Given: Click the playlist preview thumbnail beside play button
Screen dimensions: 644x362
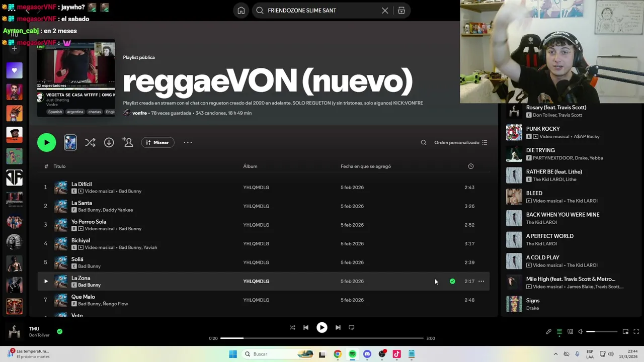Looking at the screenshot, I should pos(70,143).
